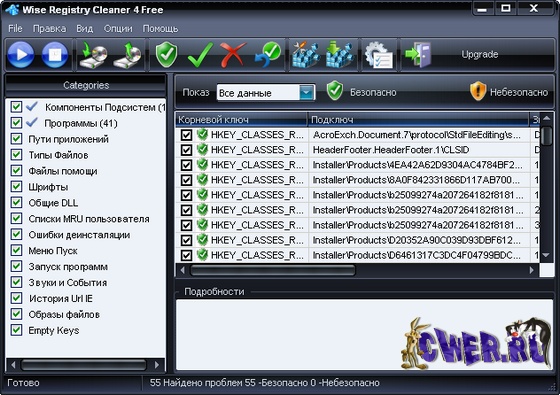Toggle the Пути приложений checkbox
Viewport: 560px width, 395px height.
[16, 139]
